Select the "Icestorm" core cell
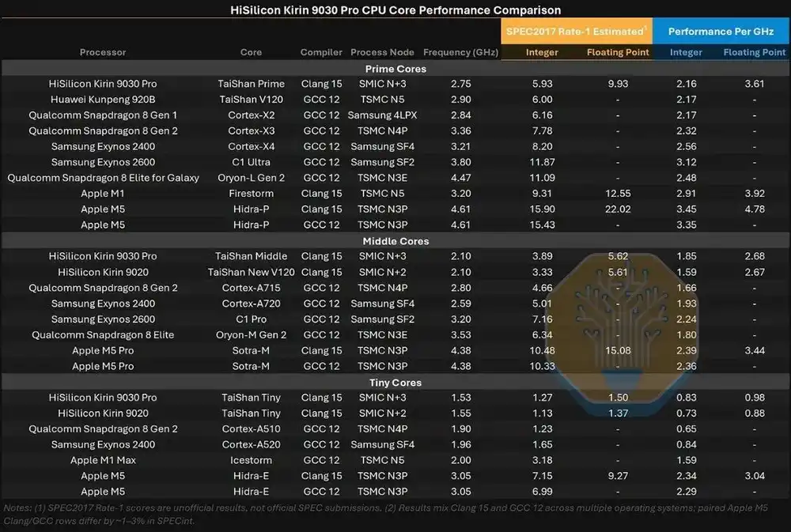The height and width of the screenshot is (532, 791). coord(252,460)
